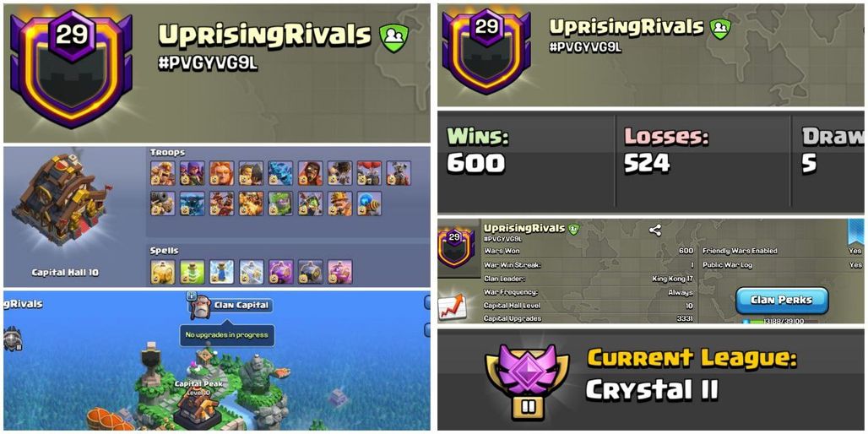Tap the share icon beside the clan name

(655, 231)
